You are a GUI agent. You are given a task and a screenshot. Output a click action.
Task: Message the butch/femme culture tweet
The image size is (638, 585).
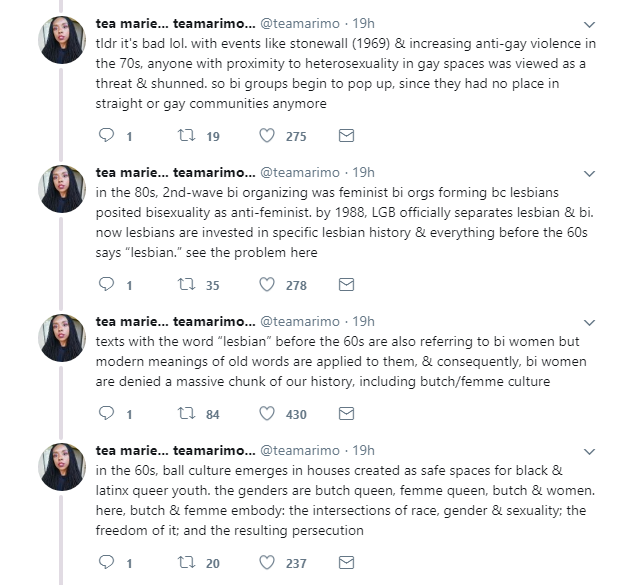pyautogui.click(x=346, y=413)
